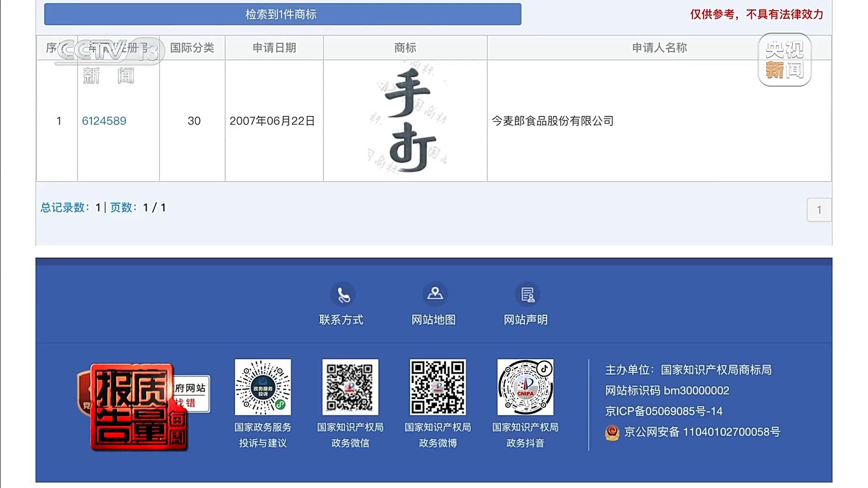Click the 政务抖音 caption text
The width and height of the screenshot is (868, 488).
pos(525,443)
